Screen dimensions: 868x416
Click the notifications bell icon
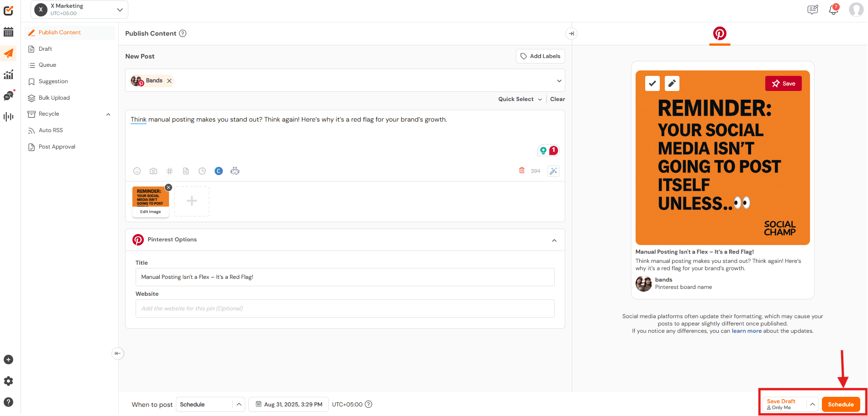click(x=833, y=9)
